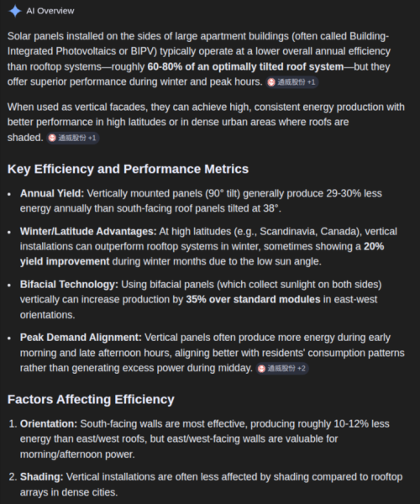
Task: Click the "Orientation:" numbered item label
Action: (x=49, y=424)
